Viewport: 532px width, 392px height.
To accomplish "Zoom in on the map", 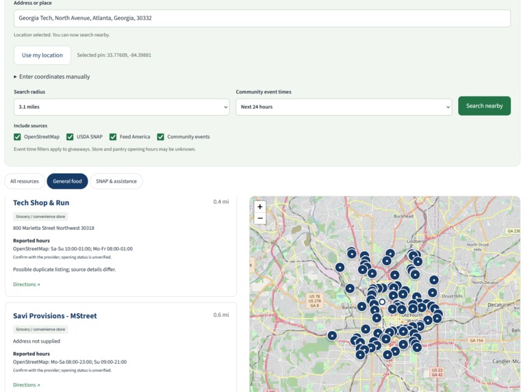I will (260, 207).
